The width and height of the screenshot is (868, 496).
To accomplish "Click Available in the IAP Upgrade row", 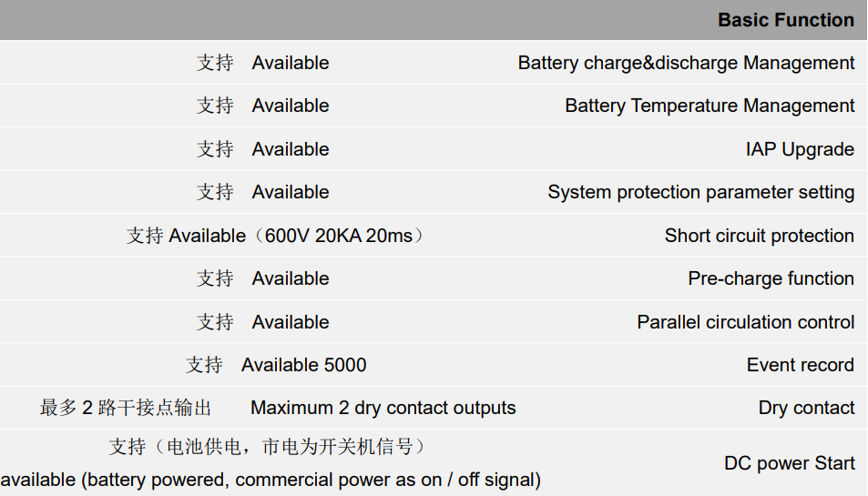I will (291, 149).
